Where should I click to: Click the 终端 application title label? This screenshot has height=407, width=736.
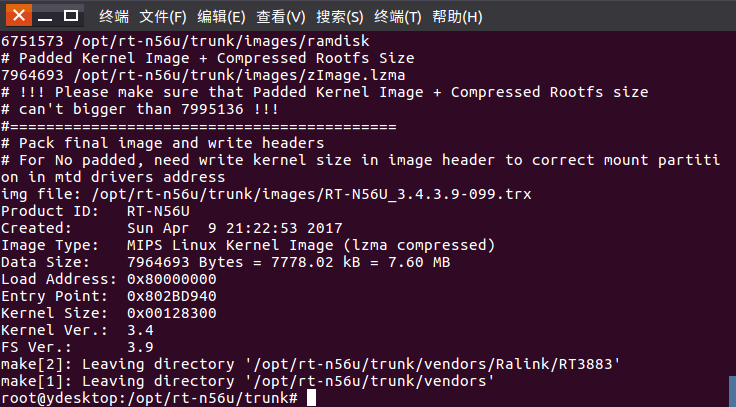[x=114, y=17]
